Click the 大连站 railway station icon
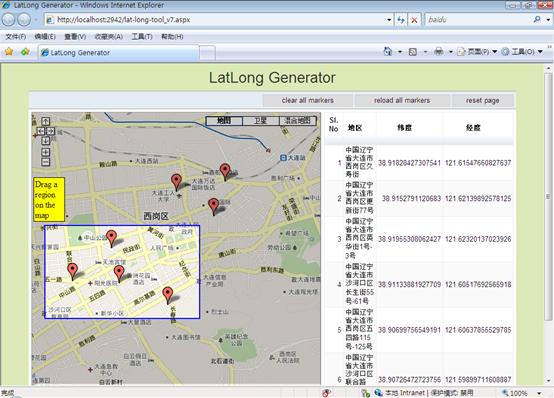Screen dimensions: 554x398 coord(283,158)
